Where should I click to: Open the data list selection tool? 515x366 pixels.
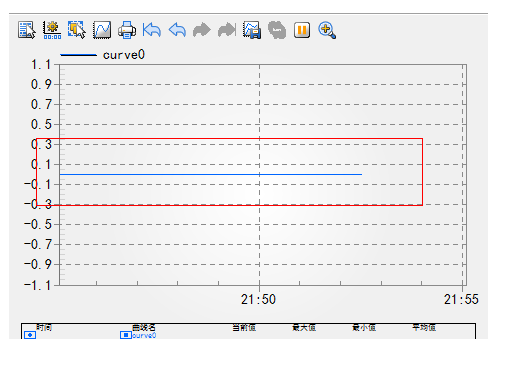pyautogui.click(x=27, y=30)
